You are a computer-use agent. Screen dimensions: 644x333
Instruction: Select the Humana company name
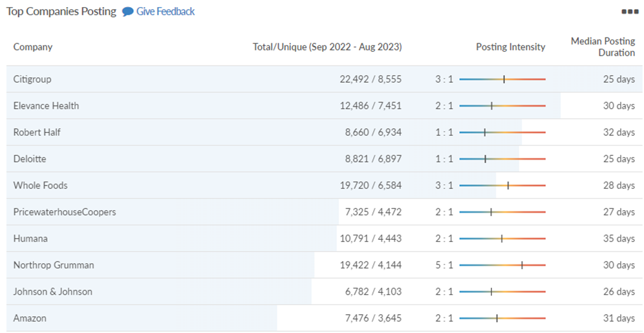30,239
